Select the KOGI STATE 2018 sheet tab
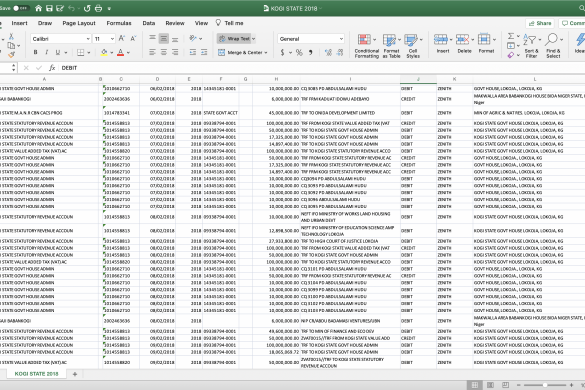Screen dimensions: 585x390 [x=36, y=374]
